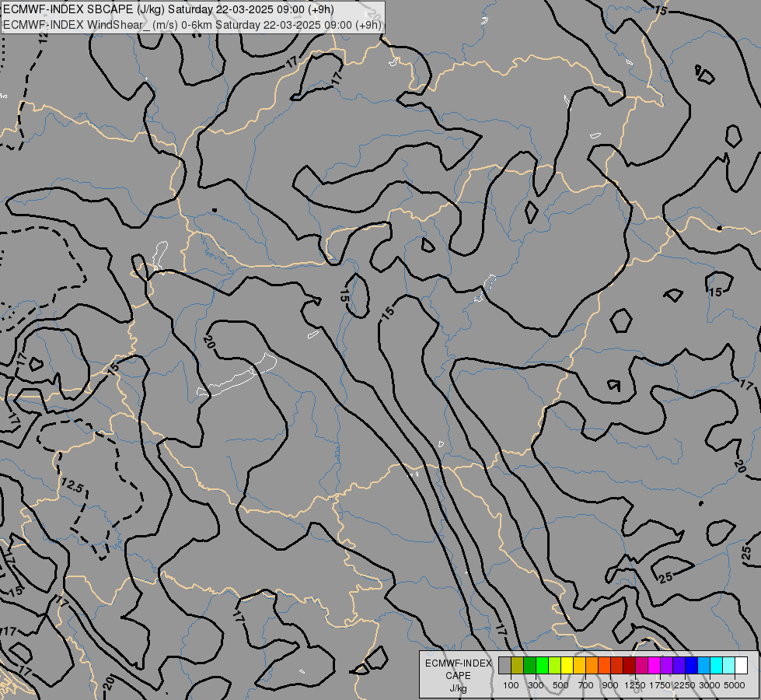Pick the sky blue legend swatch
Image resolution: width=761 pixels, height=700 pixels.
pyautogui.click(x=703, y=665)
